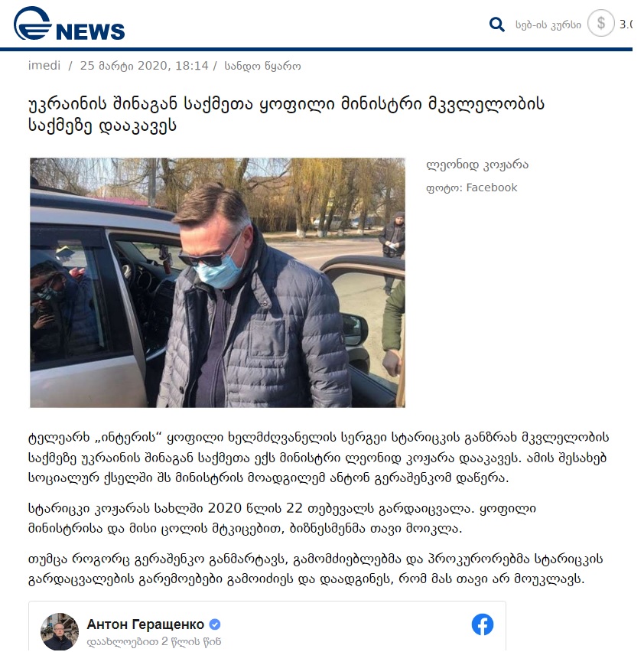The image size is (644, 652).
Task: Click the ლეონიდ კოჟარა photo caption
Action: pyautogui.click(x=477, y=165)
